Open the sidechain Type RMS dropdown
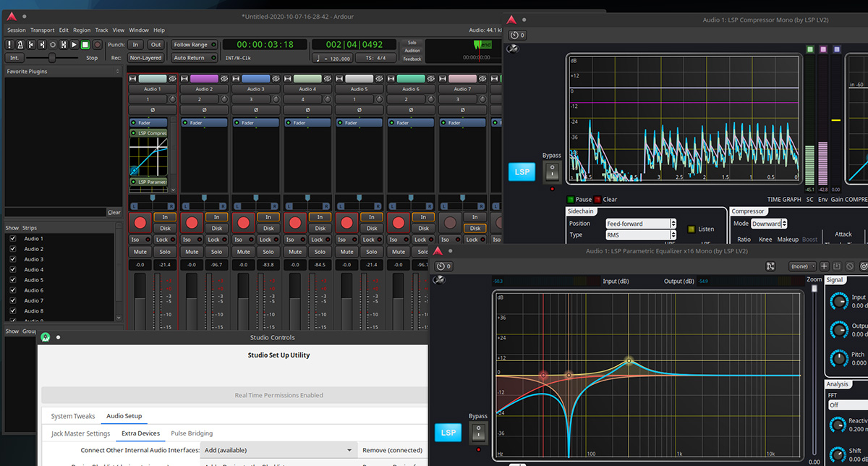This screenshot has width=868, height=466. pyautogui.click(x=640, y=234)
